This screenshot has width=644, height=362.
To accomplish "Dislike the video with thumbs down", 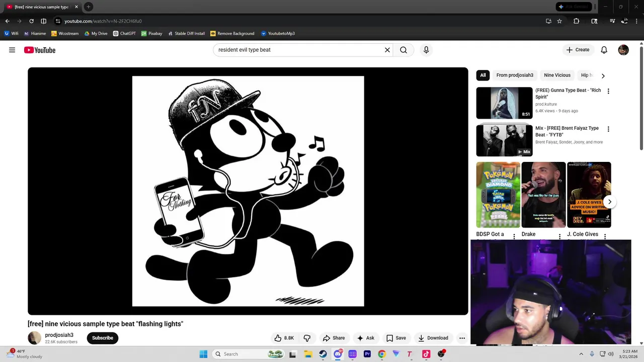I will click(x=307, y=338).
